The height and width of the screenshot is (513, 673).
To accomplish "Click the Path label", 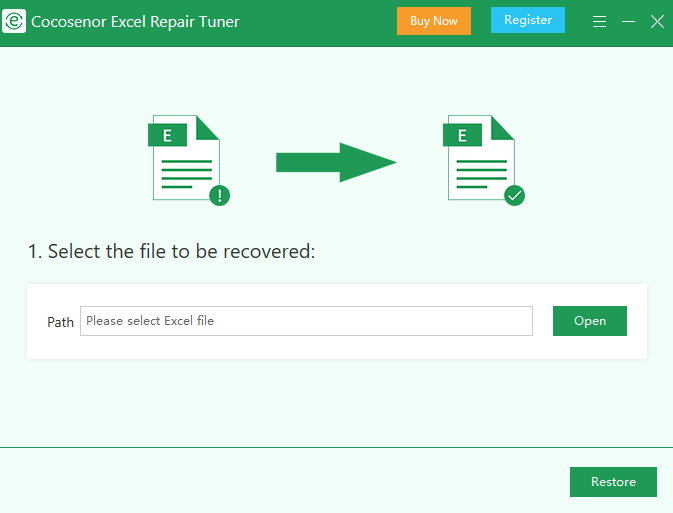I will click(x=61, y=322).
